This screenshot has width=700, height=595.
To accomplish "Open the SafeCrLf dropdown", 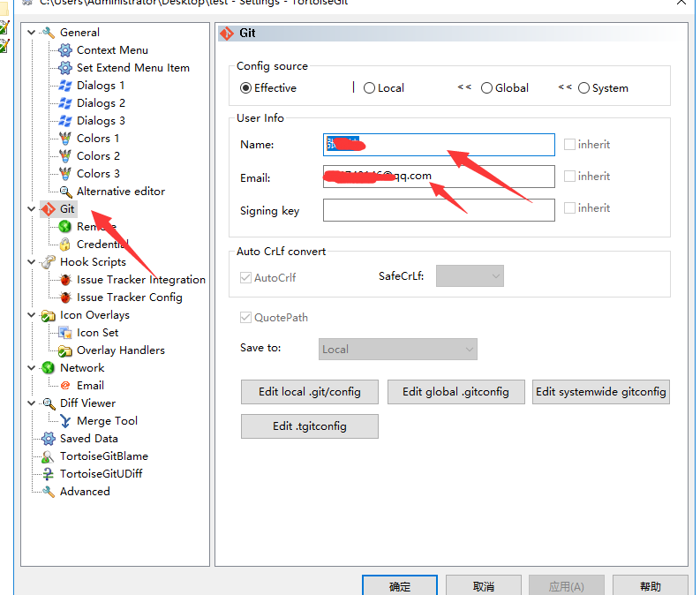I will 470,275.
